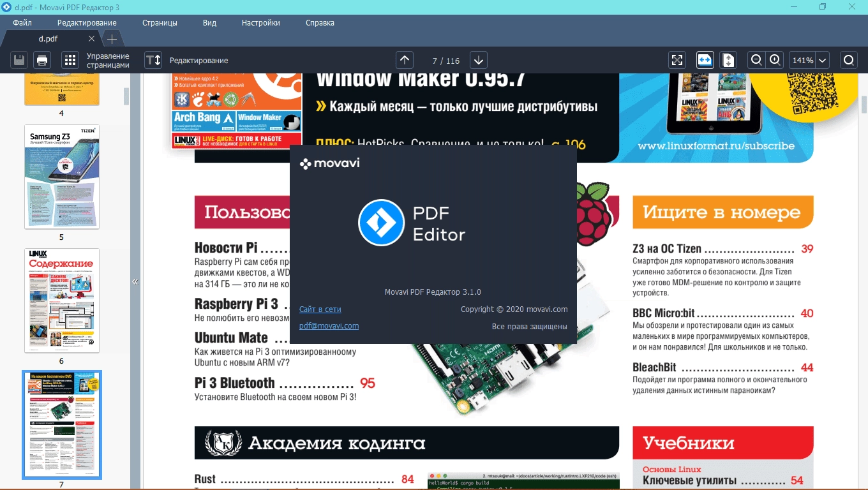Open the Редактирование menu
Image resolution: width=868 pixels, height=490 pixels.
tap(87, 23)
